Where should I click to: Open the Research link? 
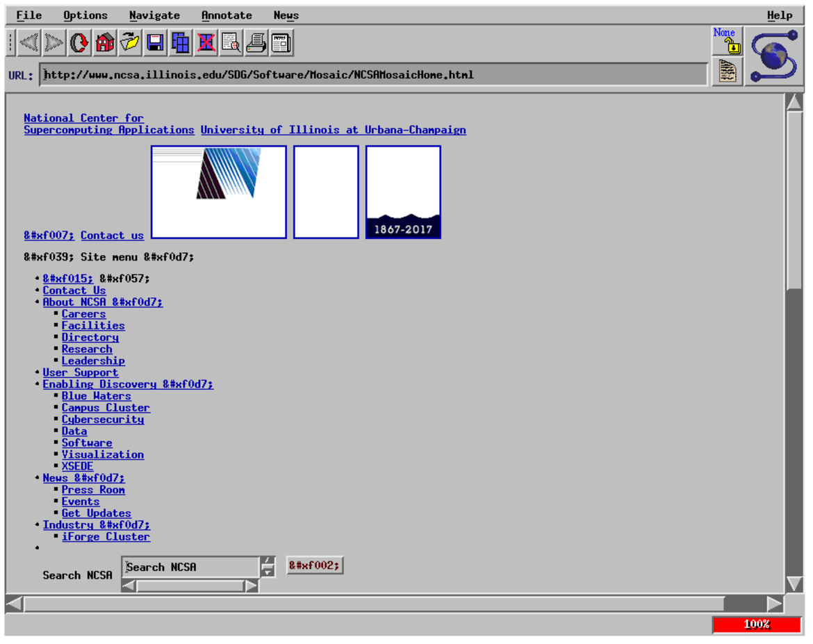click(x=87, y=349)
